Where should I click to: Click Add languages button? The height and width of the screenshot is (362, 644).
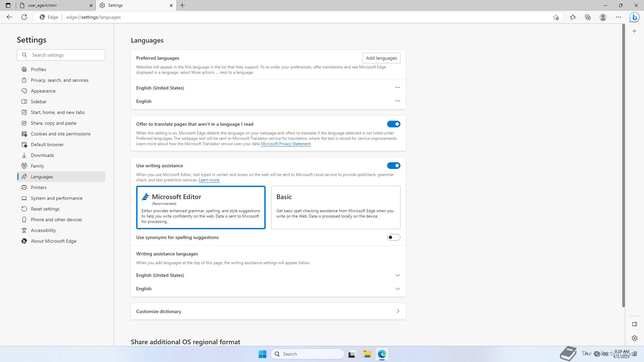[x=381, y=58]
